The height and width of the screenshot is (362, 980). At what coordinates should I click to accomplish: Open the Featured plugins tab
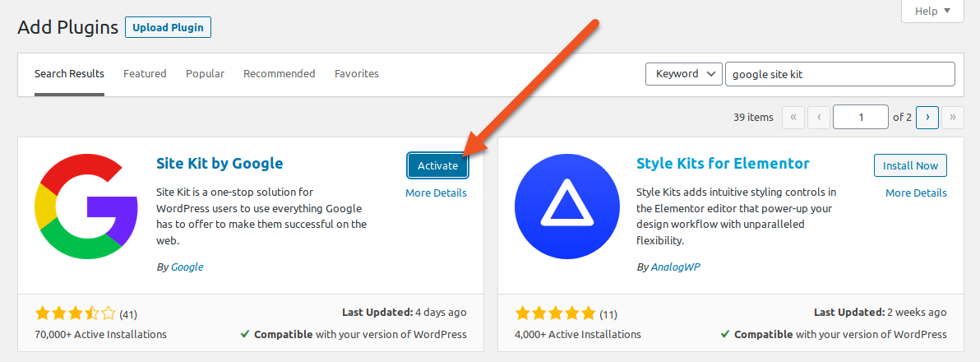click(145, 74)
